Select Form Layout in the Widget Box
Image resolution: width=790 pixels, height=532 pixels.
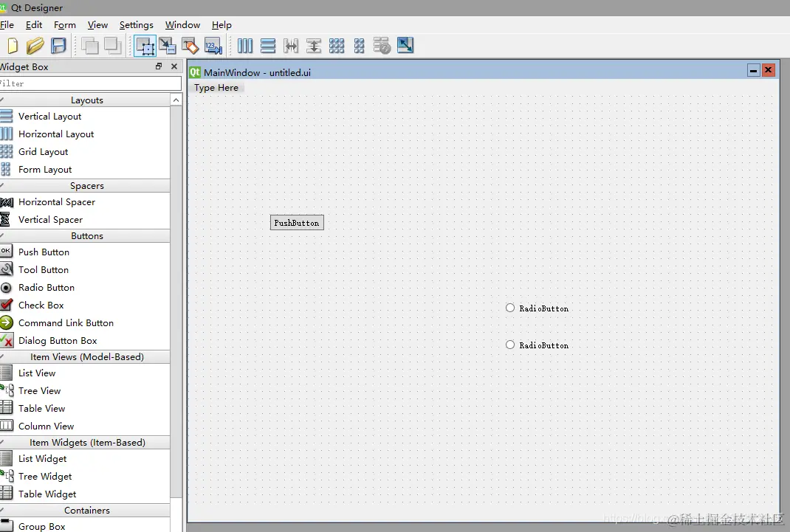85,169
